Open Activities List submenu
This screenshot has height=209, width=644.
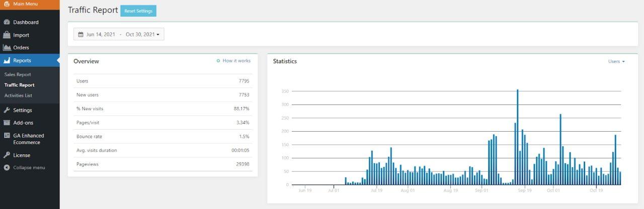(18, 95)
